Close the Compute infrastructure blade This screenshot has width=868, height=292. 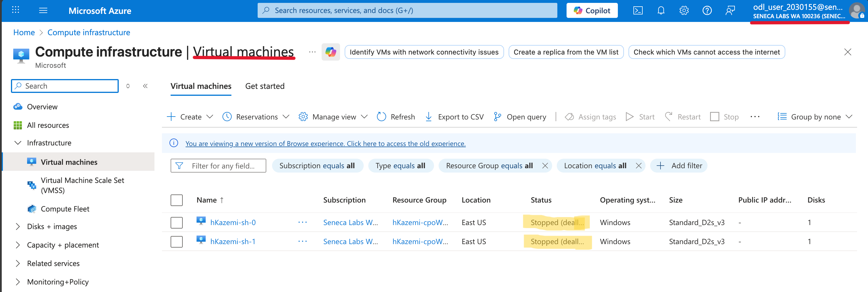(x=848, y=52)
